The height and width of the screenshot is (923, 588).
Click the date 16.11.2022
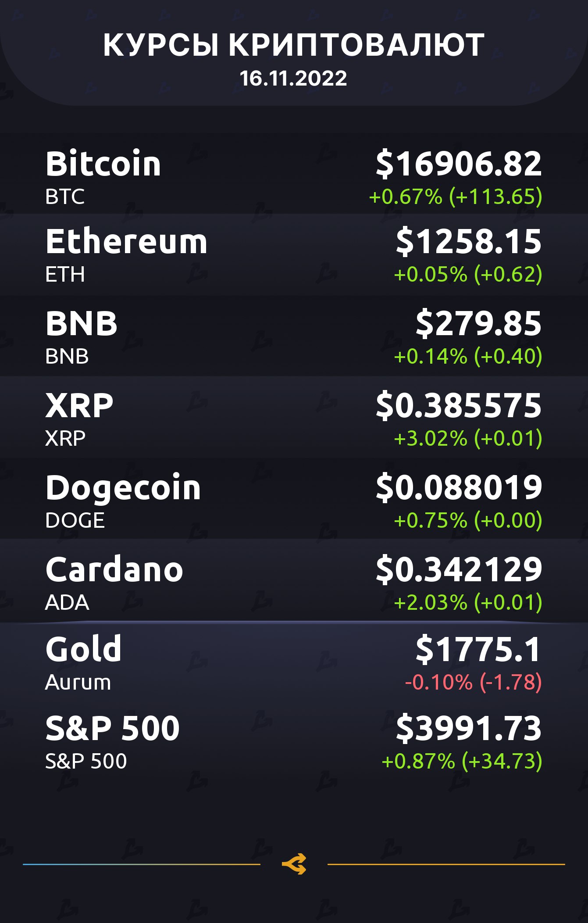[x=293, y=79]
